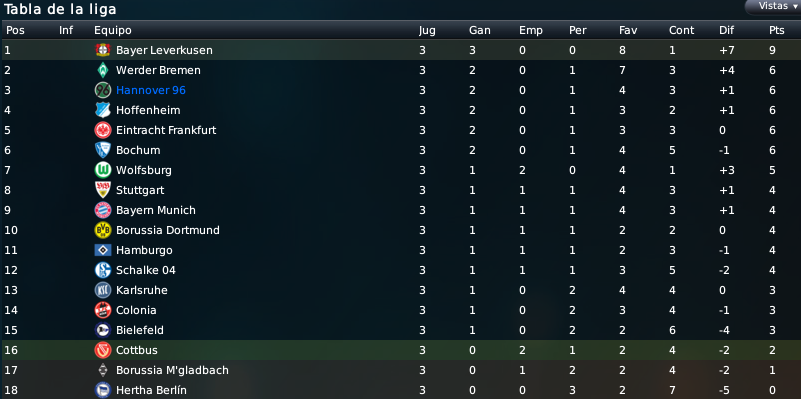Click the Eintracht Frankfurt eagle crest
Image resolution: width=801 pixels, height=399 pixels.
[103, 130]
